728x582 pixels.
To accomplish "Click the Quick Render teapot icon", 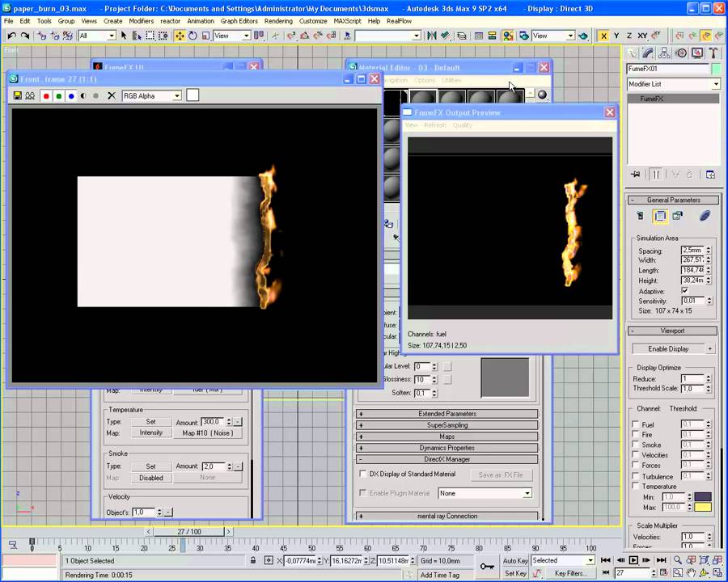I will pyautogui.click(x=583, y=36).
